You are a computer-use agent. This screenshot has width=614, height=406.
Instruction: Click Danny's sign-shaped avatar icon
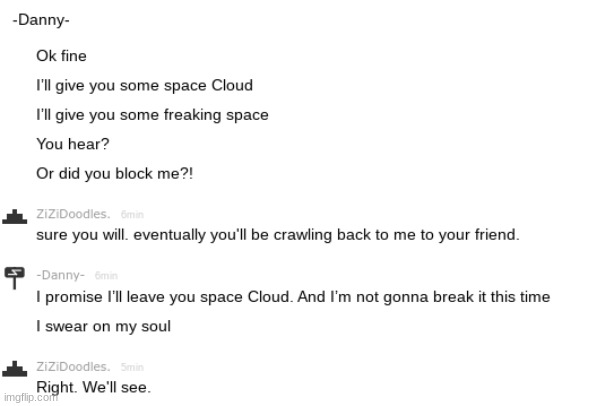tap(14, 278)
